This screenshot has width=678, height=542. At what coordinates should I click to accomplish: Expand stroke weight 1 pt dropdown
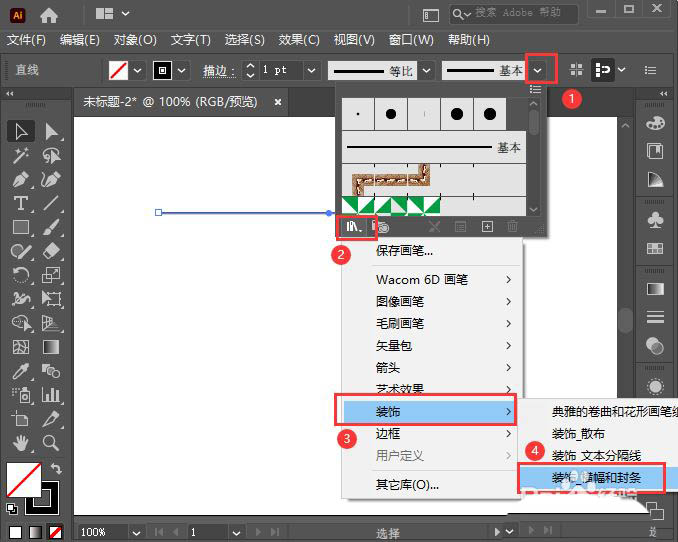pos(311,70)
